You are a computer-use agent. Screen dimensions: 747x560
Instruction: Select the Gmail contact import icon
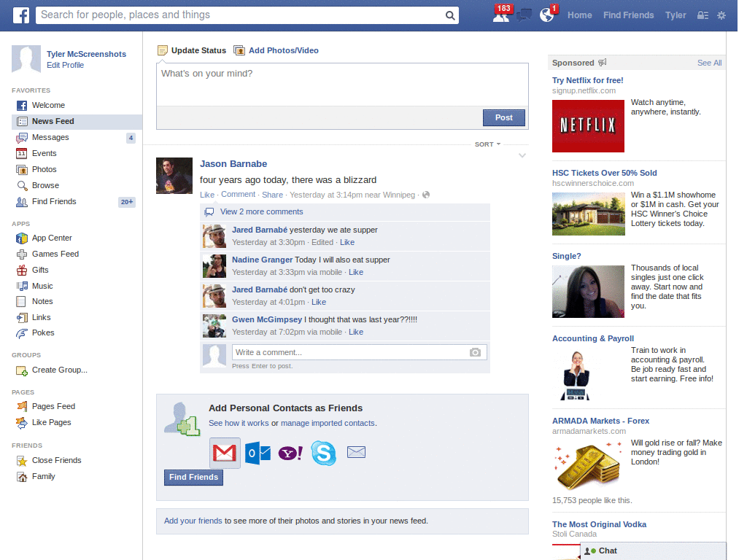pos(225,452)
